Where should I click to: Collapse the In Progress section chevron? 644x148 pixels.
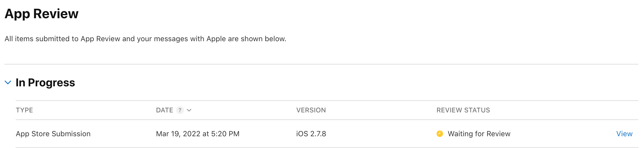click(x=8, y=82)
